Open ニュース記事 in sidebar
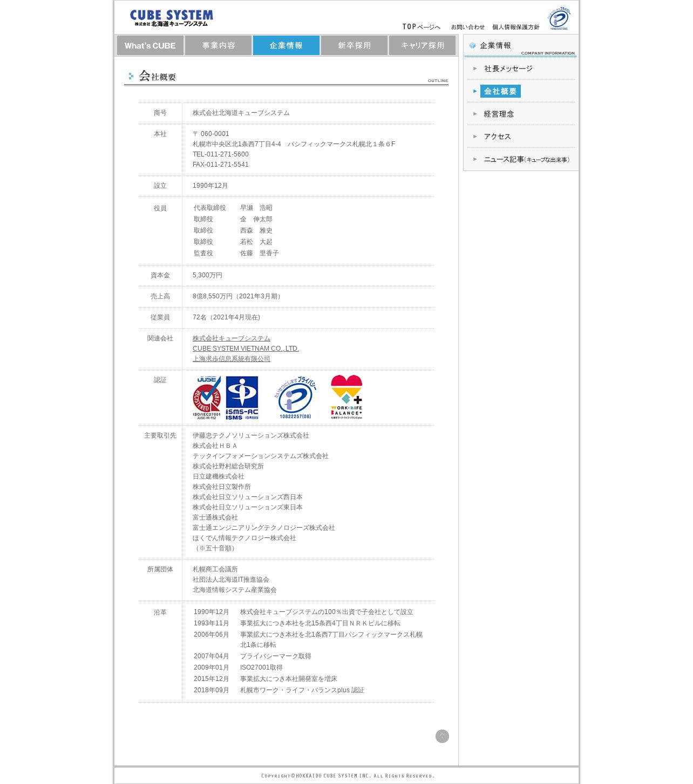 527,159
